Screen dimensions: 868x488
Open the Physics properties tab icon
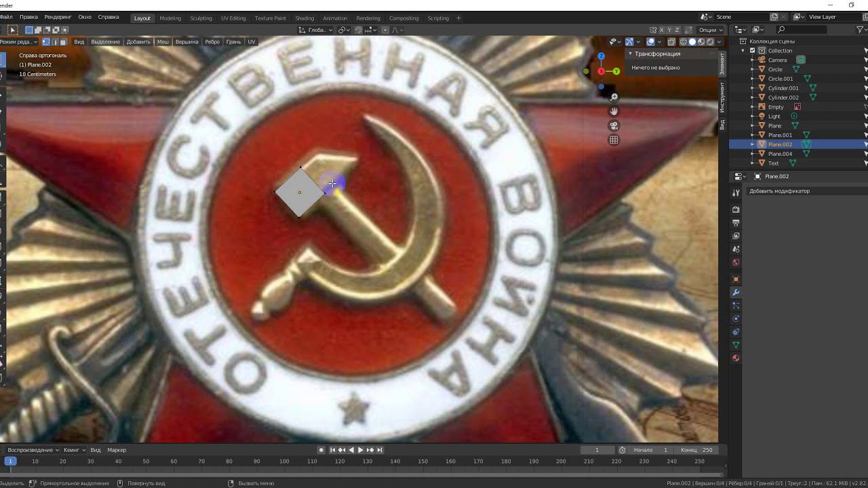pos(736,319)
